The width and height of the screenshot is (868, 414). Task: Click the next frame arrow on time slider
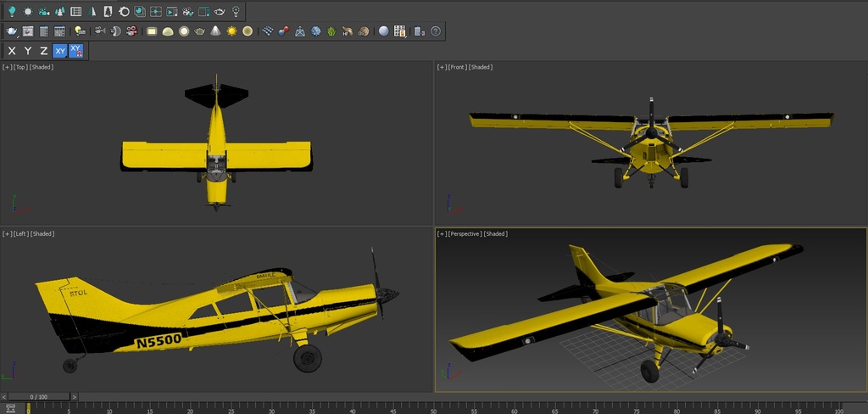(x=75, y=396)
